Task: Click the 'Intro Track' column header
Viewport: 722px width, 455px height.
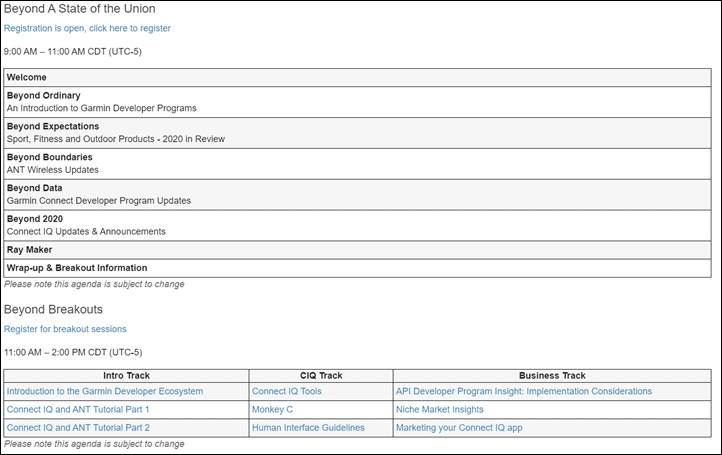Action: [126, 376]
